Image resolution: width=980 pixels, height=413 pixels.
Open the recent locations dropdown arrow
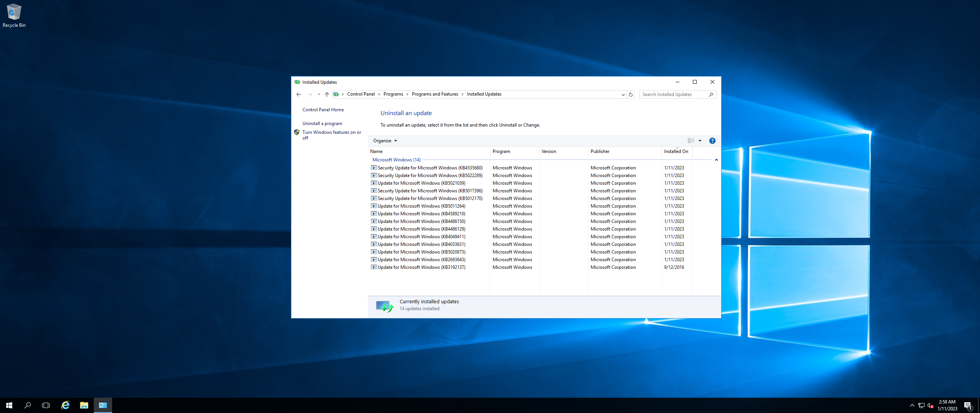319,94
